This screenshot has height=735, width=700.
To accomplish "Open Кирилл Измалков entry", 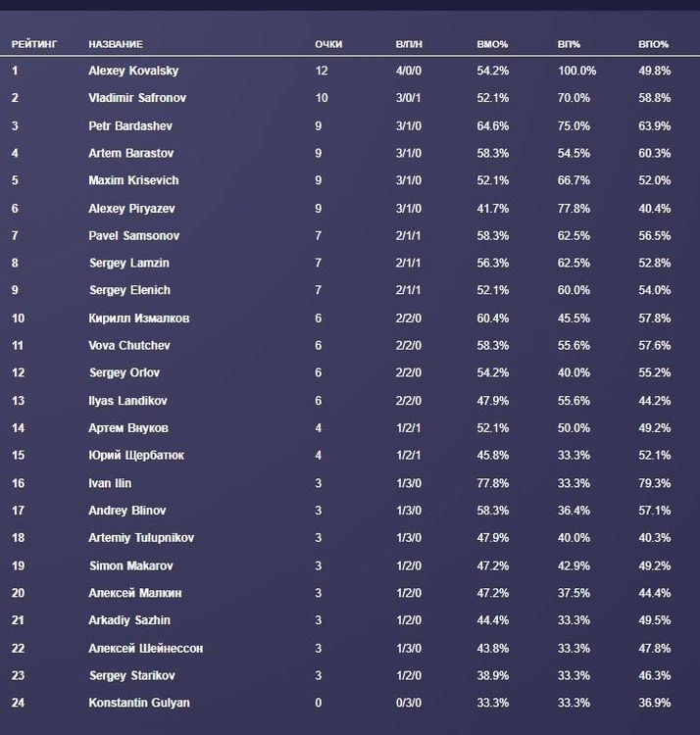I will tap(138, 318).
